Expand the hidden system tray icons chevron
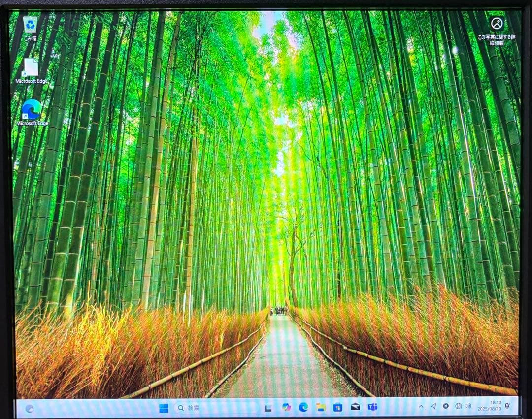Viewport: 532px width, 419px height. (421, 406)
